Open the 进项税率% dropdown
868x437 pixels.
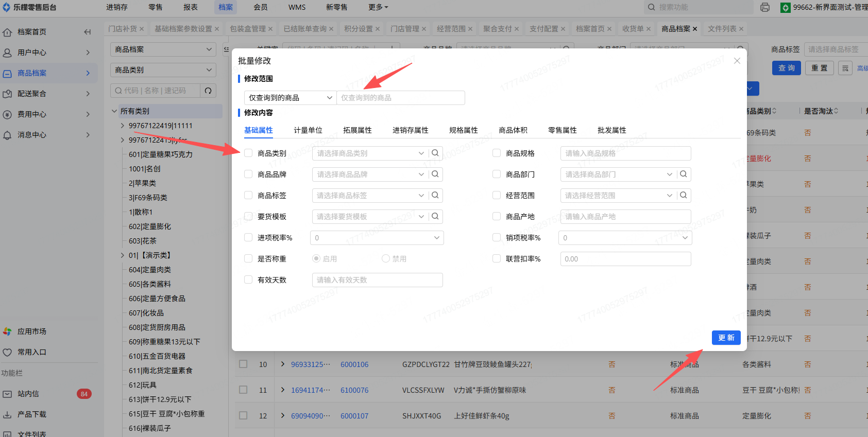coord(377,238)
